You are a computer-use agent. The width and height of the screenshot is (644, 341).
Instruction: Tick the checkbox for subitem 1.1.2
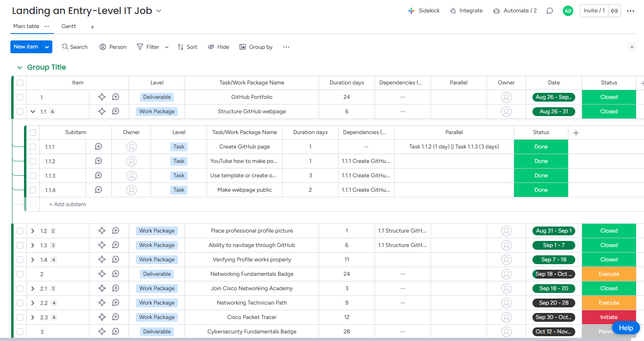point(33,161)
